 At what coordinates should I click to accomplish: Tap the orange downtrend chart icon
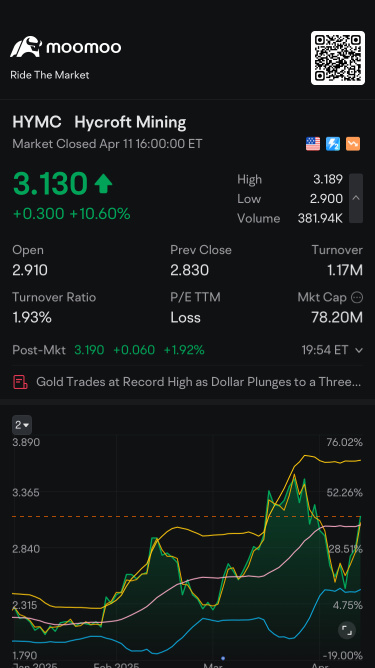click(353, 144)
